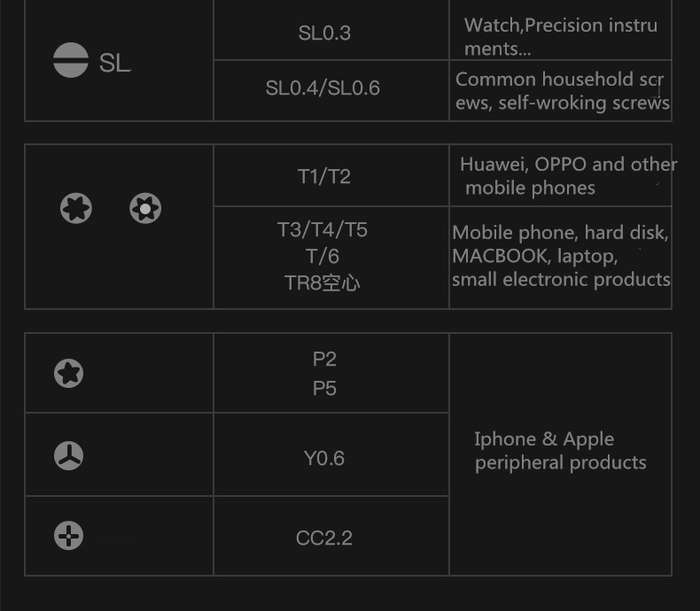Click the Common household screws description
This screenshot has height=611, width=700.
562,91
